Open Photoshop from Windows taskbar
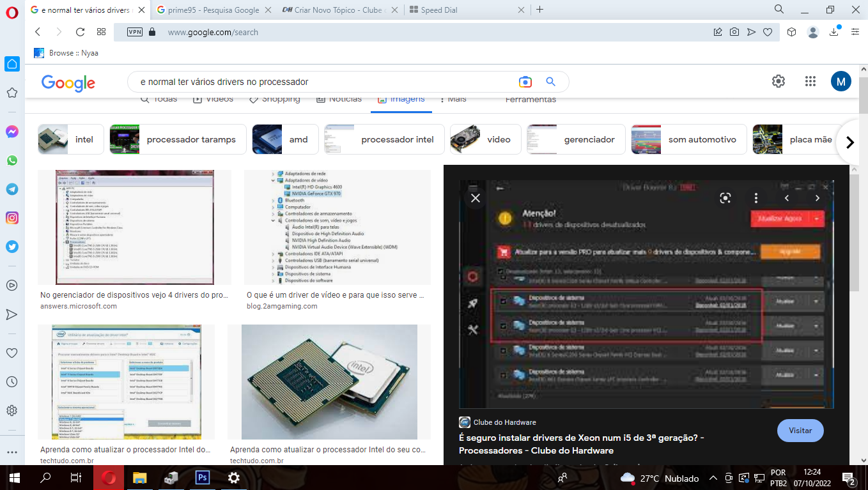 tap(203, 477)
